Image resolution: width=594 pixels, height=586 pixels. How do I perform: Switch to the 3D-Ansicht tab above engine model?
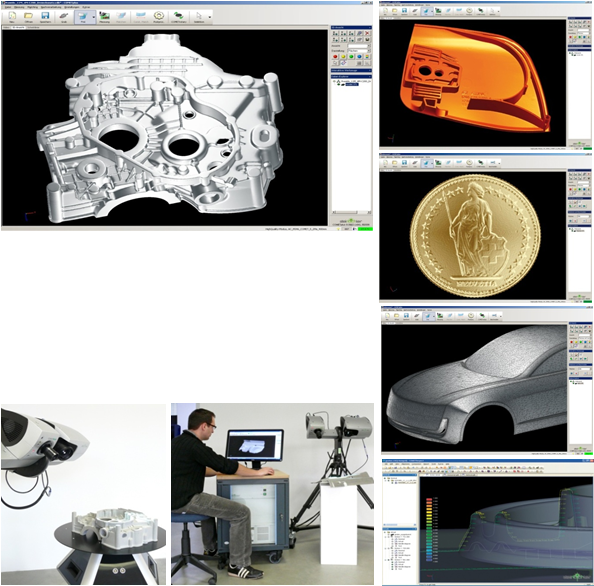coord(18,27)
